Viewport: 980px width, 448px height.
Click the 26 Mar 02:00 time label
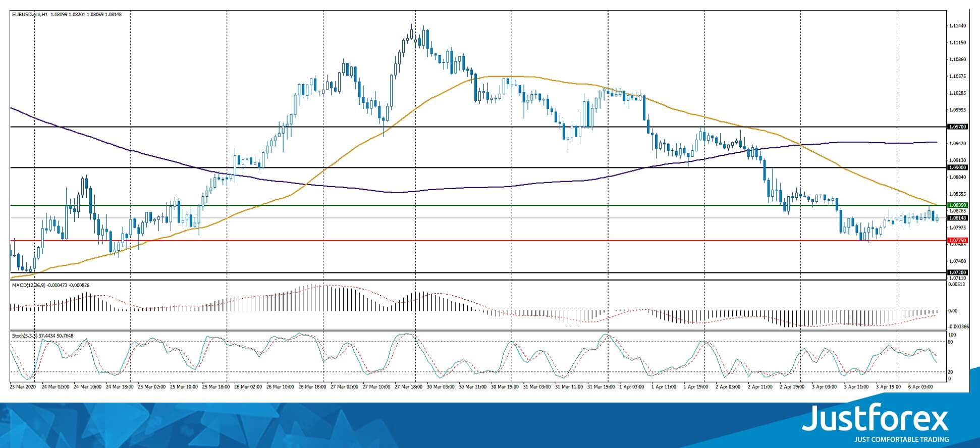point(248,387)
